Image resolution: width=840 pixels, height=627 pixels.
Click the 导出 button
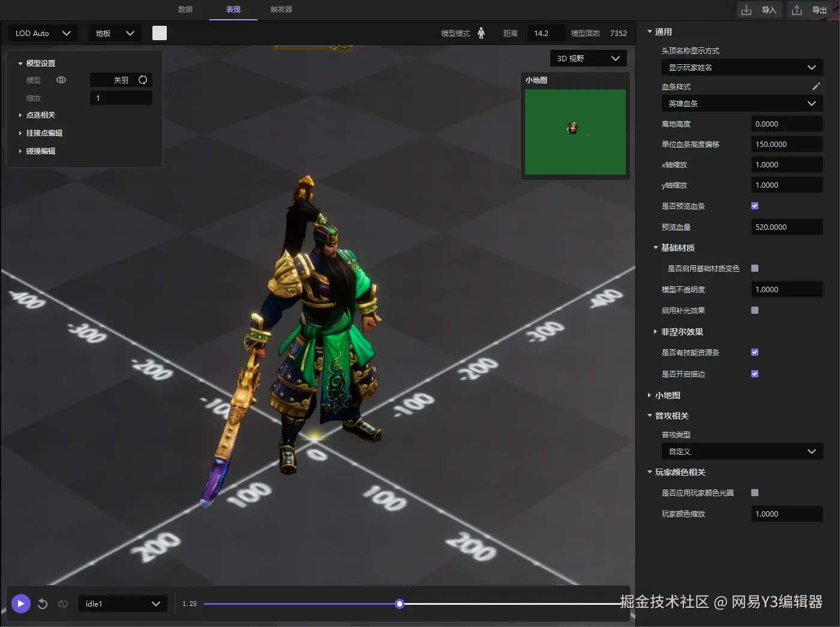pos(811,10)
